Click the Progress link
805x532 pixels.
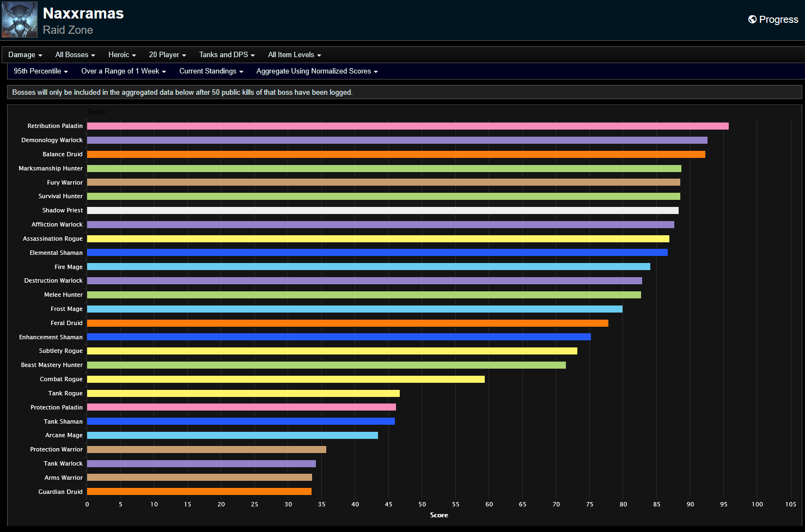(x=778, y=19)
